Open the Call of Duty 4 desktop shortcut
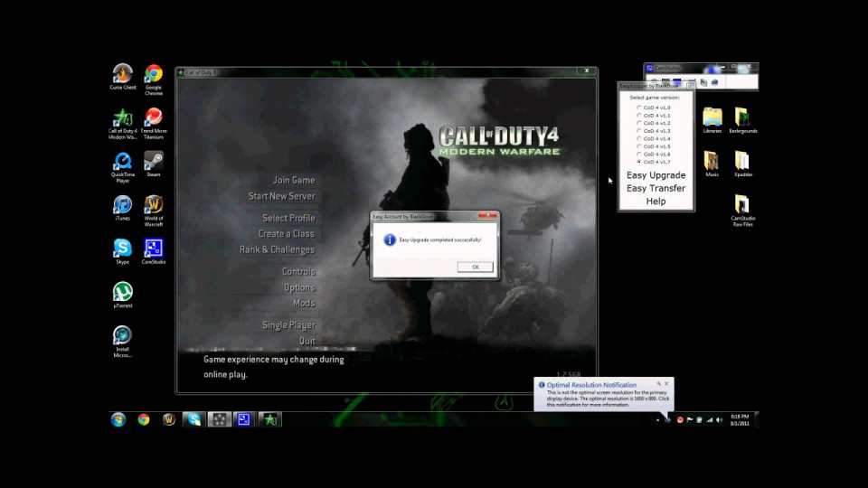Viewport: 868px width, 488px height. (x=122, y=124)
